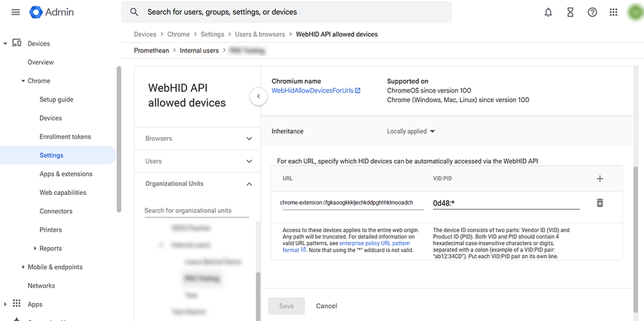The image size is (644, 321).
Task: Go to Promethean org breadcrumb
Action: pos(152,51)
